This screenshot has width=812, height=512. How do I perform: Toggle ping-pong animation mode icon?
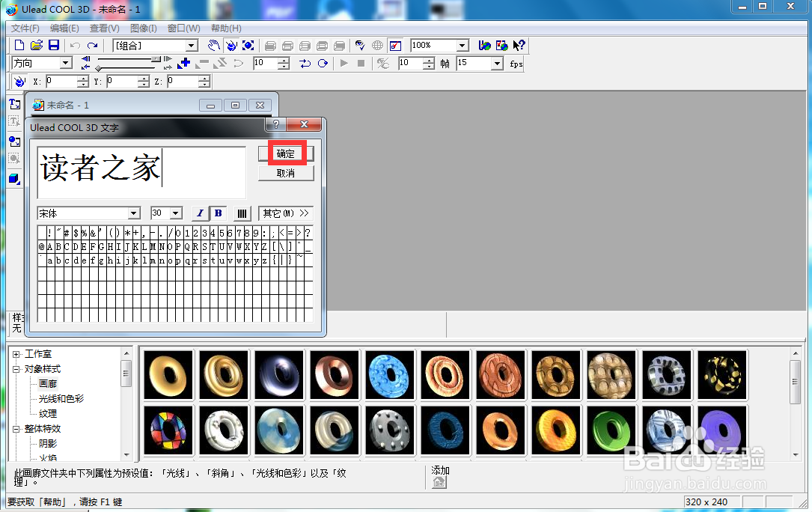(305, 63)
